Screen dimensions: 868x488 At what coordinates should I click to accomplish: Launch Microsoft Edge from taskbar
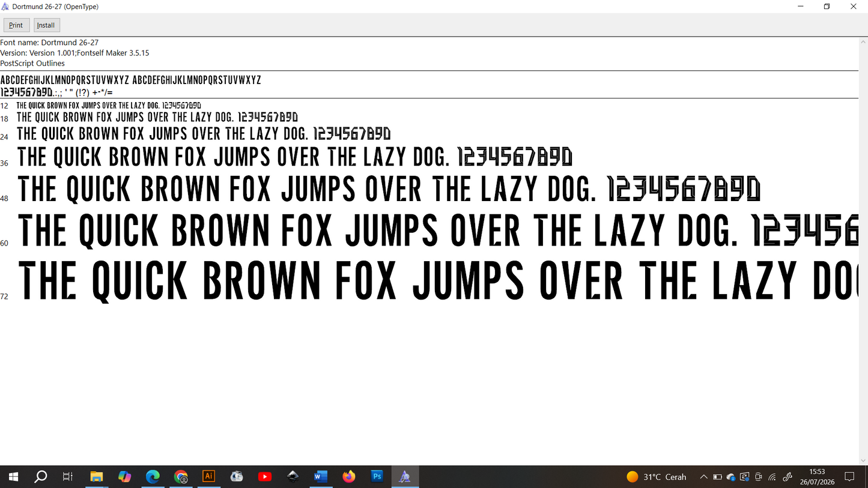[x=153, y=477]
